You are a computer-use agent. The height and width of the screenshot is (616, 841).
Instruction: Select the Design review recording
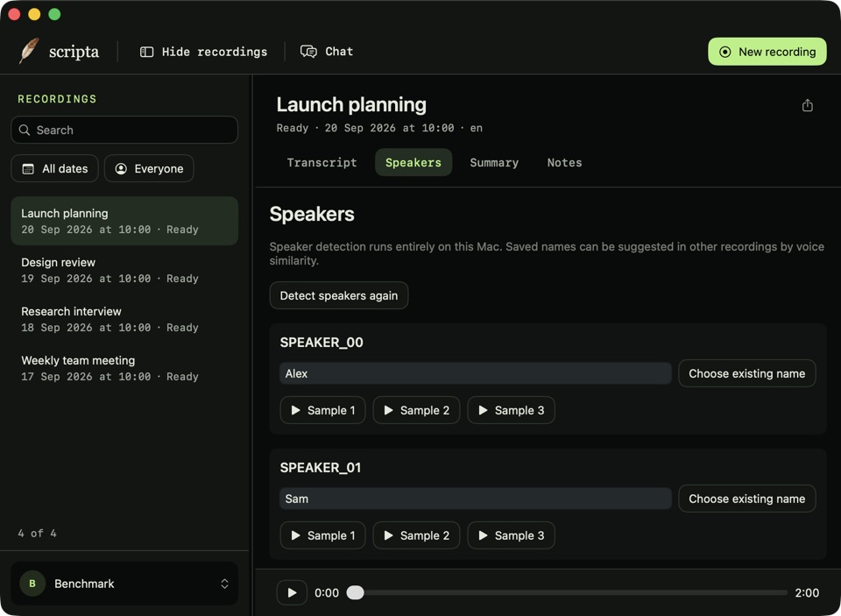tap(124, 270)
